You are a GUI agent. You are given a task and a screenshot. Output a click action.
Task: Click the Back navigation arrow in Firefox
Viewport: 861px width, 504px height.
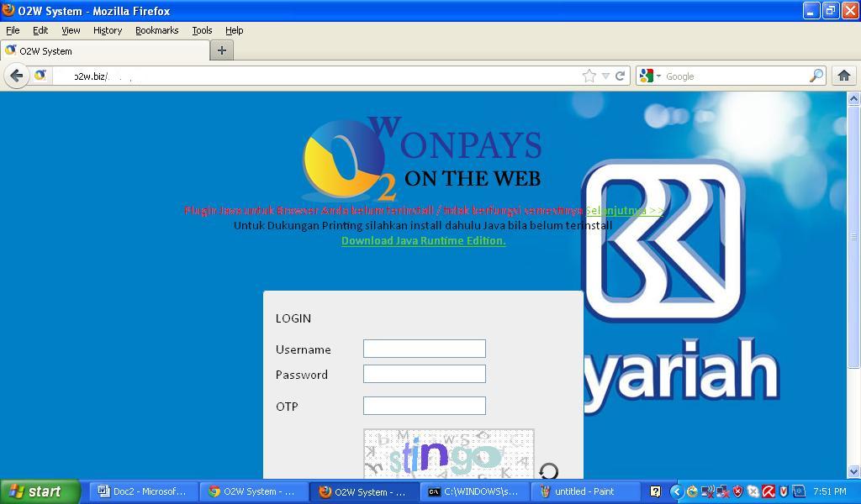(x=17, y=76)
